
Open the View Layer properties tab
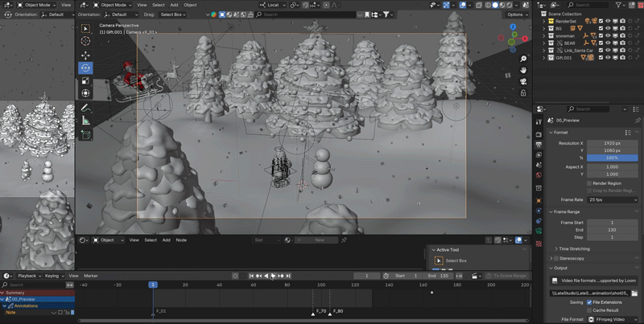(539, 154)
